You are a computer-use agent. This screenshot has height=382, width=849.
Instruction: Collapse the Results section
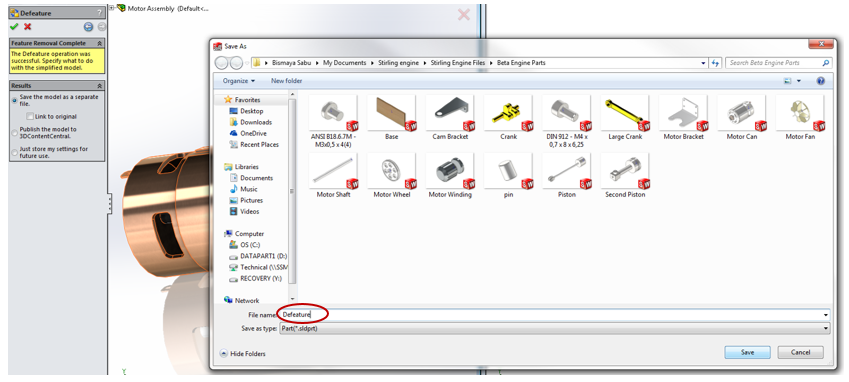coord(100,86)
